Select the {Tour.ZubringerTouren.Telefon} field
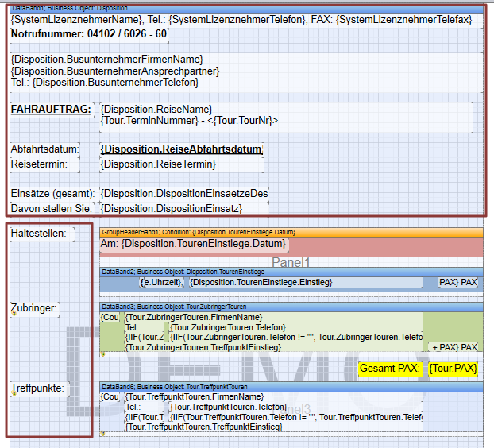Image resolution: width=494 pixels, height=448 pixels. point(296,327)
